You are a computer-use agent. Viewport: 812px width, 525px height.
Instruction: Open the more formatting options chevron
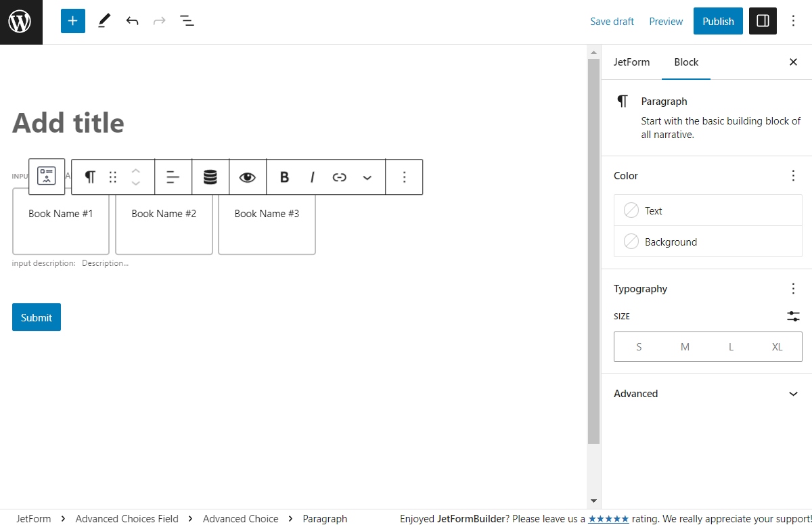(x=367, y=177)
